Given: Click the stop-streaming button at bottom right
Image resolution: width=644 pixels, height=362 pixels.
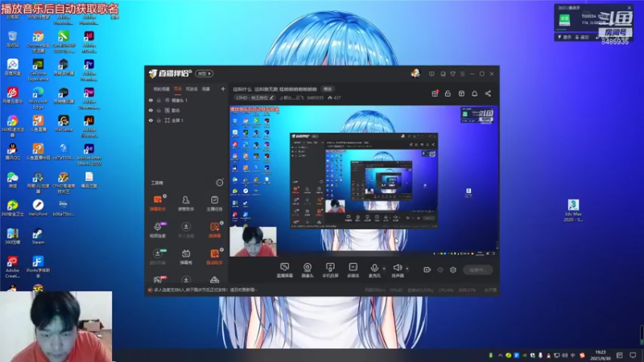Looking at the screenshot, I should [477, 269].
